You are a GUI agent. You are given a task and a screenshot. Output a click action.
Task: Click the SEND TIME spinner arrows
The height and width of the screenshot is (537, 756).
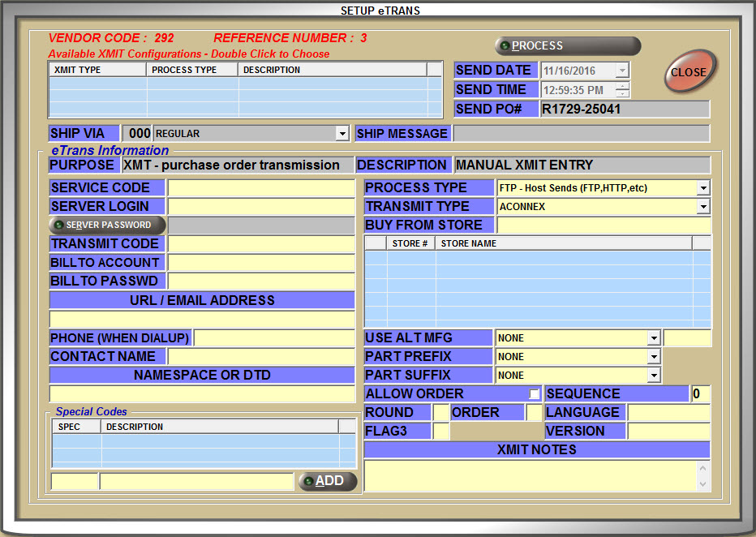(x=622, y=90)
